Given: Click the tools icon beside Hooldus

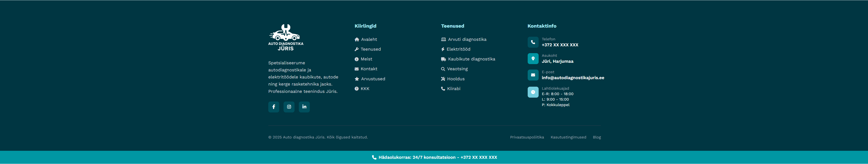Looking at the screenshot, I should [x=443, y=79].
